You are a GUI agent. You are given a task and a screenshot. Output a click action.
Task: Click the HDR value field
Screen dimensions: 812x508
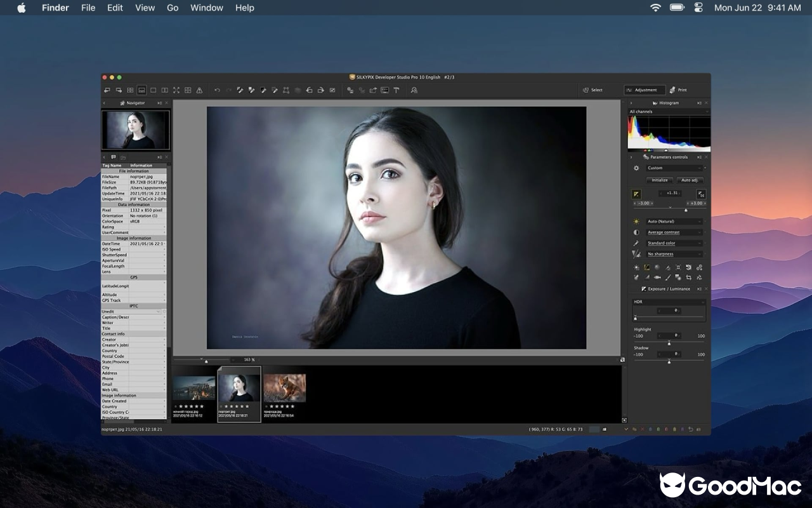[x=669, y=311]
